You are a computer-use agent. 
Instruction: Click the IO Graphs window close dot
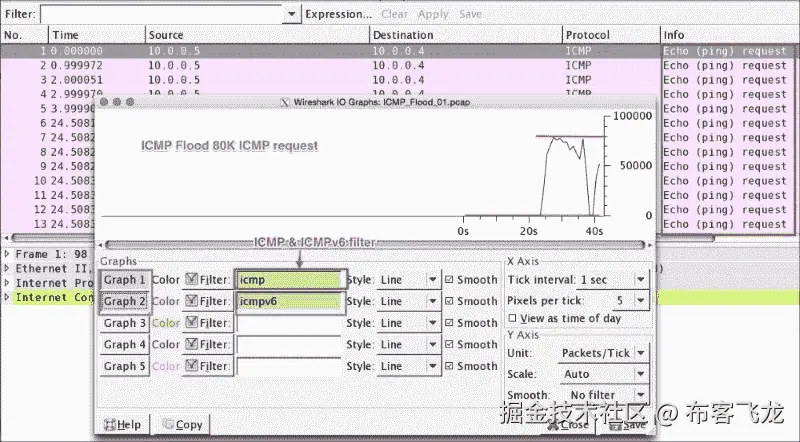pyautogui.click(x=104, y=102)
